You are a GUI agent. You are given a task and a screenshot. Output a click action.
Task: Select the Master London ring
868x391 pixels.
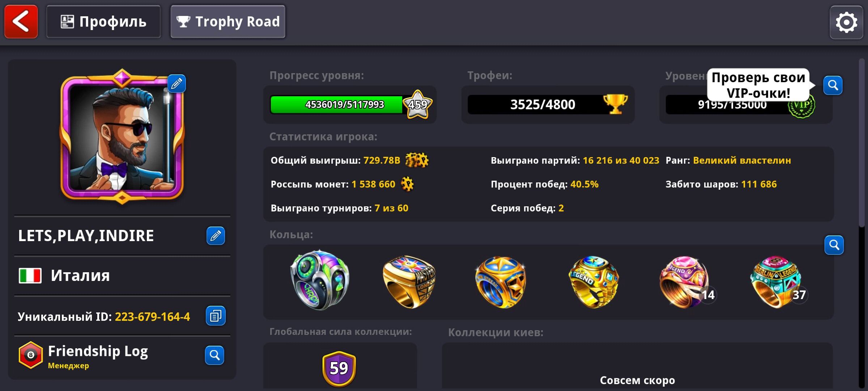click(409, 281)
